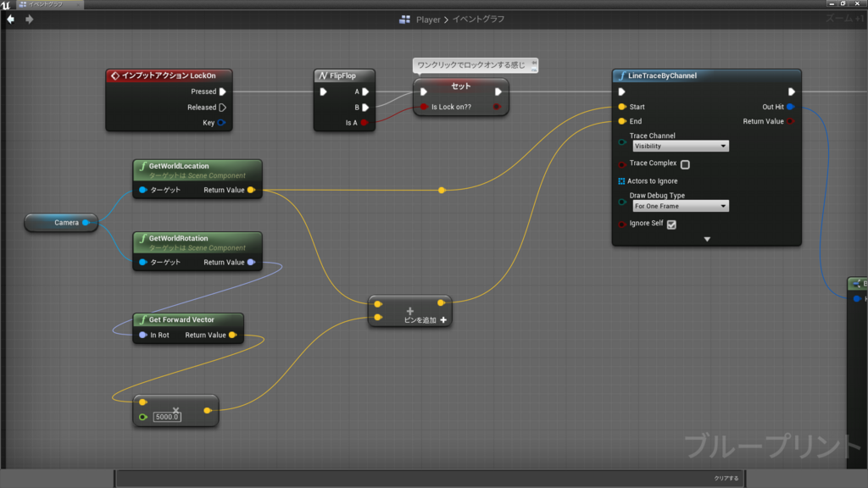The image size is (868, 488).
Task: Click the FlipFlop B output pin
Action: point(365,108)
